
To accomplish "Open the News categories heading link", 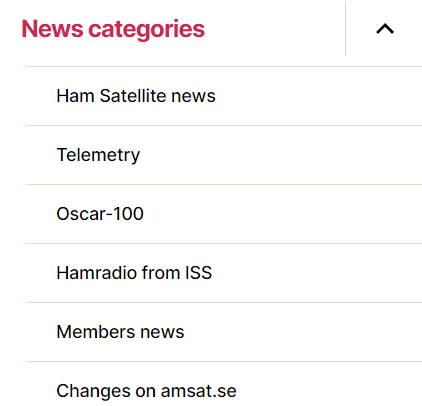I will point(113,29).
